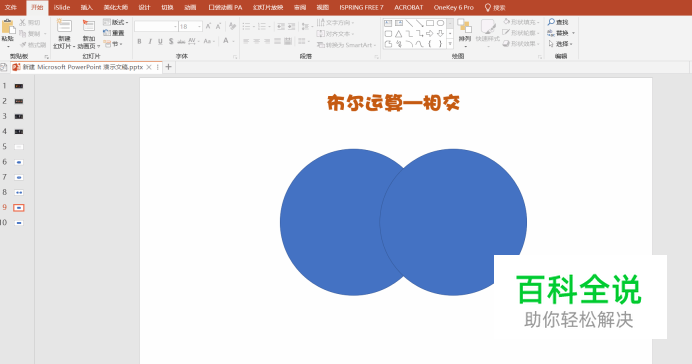Select the right arrow shape in gallery
Viewport: 692px width, 364px height.
430,34
